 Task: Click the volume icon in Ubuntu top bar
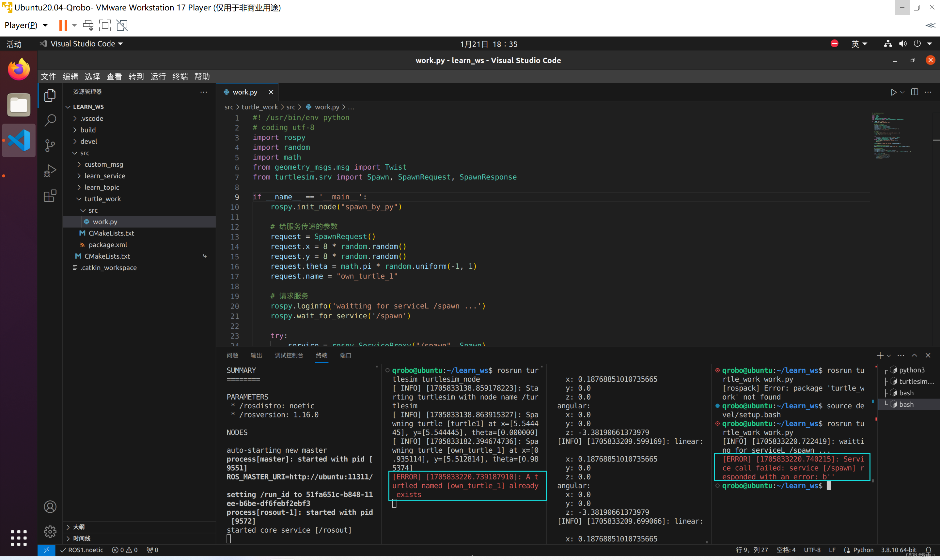[x=902, y=44]
